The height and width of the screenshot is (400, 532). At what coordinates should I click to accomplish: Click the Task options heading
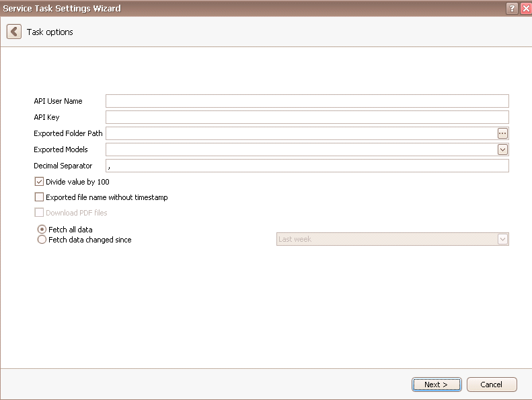click(x=50, y=32)
